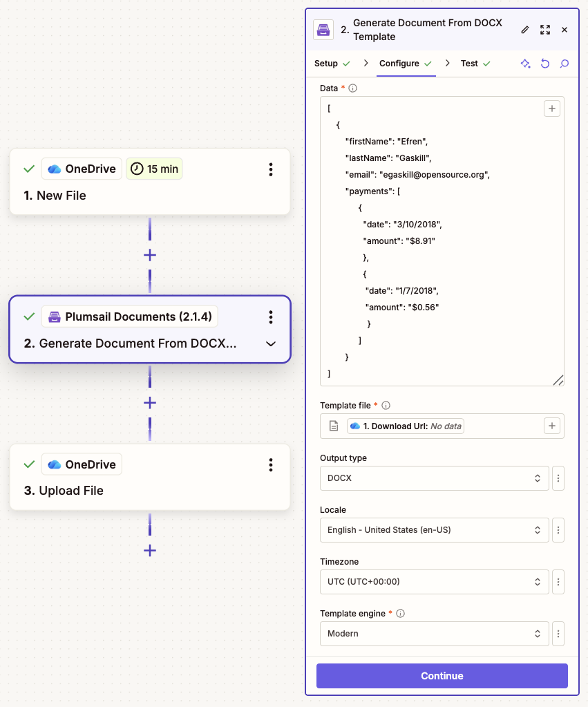Open the comment bubble icon in panel

tap(565, 64)
